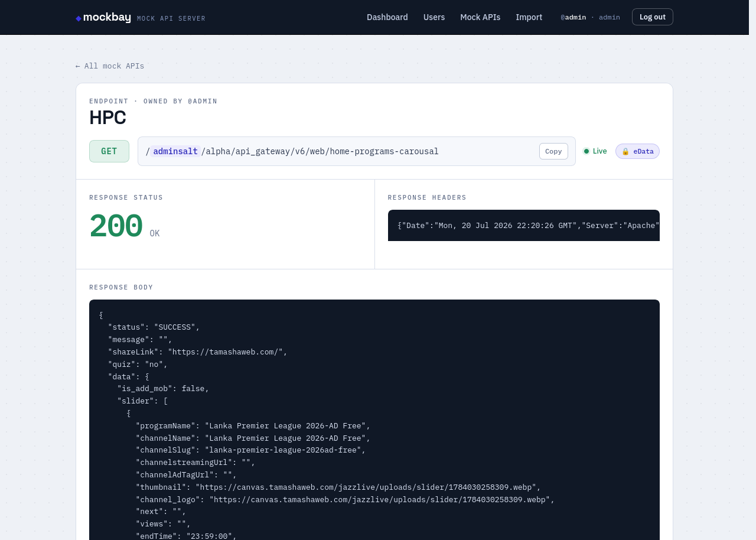Click the green Live status dot
Viewport: 756px width, 540px height.
pyautogui.click(x=586, y=151)
